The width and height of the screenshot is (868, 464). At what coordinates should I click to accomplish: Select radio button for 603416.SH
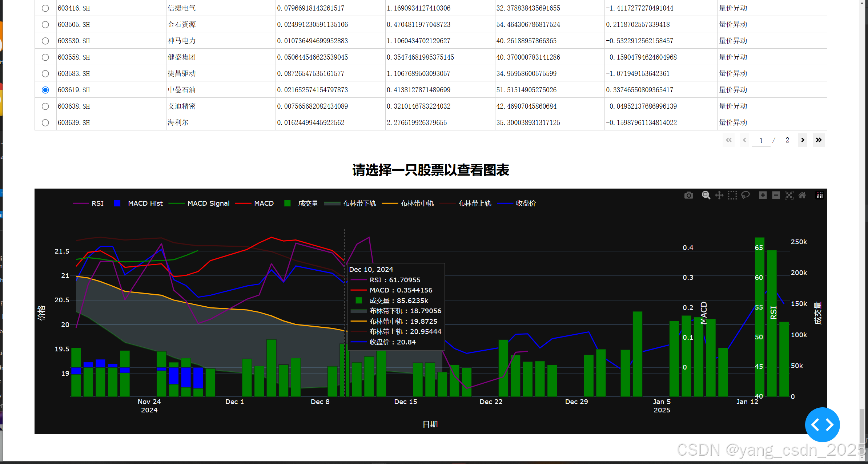(x=45, y=8)
